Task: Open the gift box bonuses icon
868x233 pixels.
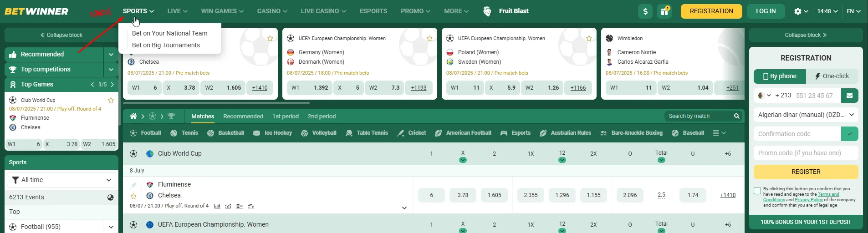Action: tap(664, 11)
